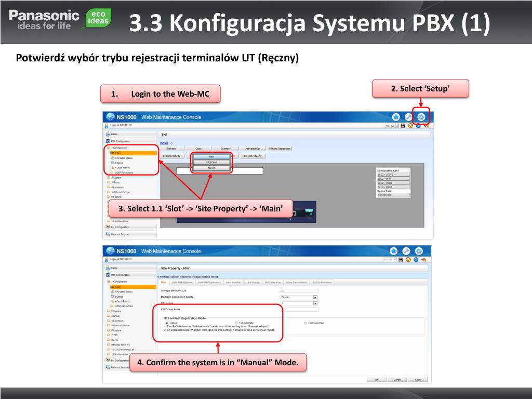Open PBX Configuration in the Slot screen sidebar
Screen dimensions: 532x399
[130, 141]
